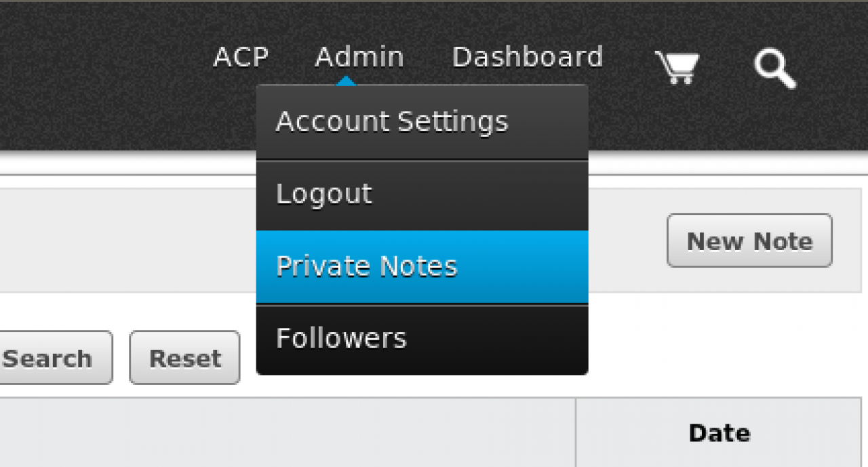868x467 pixels.
Task: Click the Reset button
Action: (184, 358)
